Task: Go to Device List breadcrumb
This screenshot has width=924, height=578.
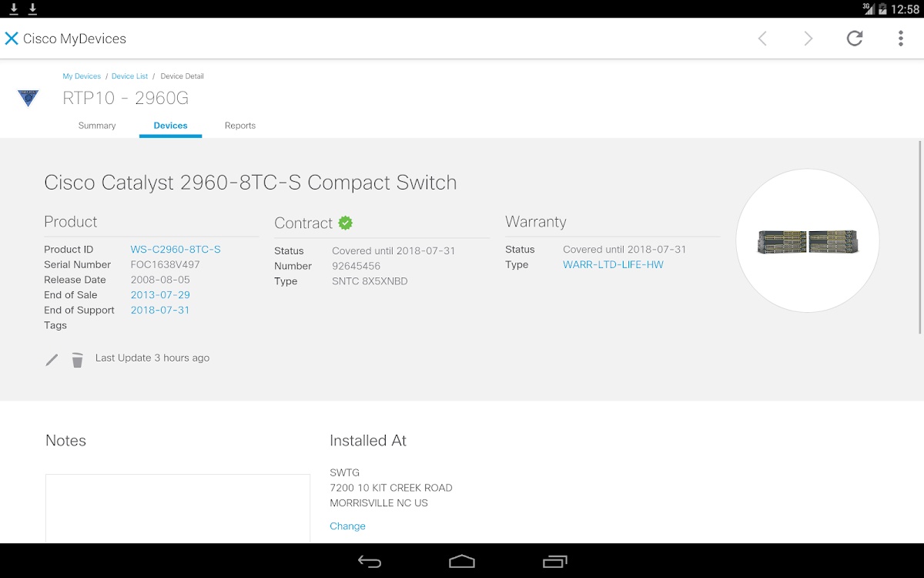Action: [x=129, y=76]
